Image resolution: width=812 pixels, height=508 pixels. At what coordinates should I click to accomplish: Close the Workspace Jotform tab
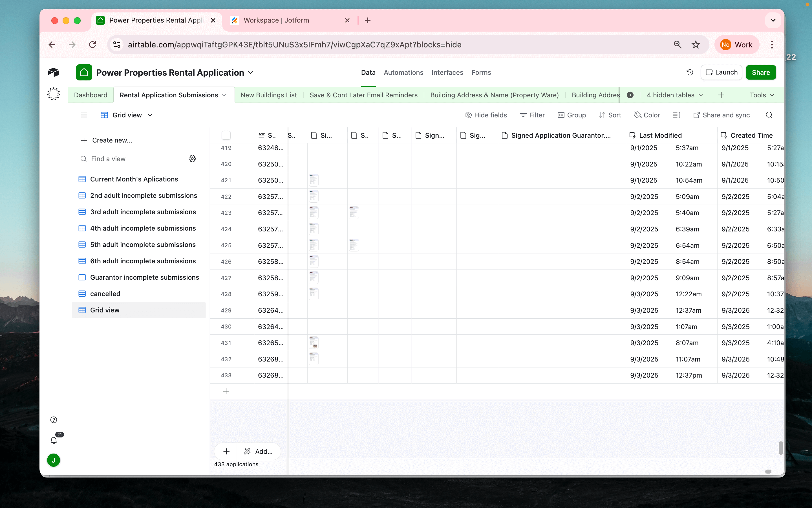point(347,21)
